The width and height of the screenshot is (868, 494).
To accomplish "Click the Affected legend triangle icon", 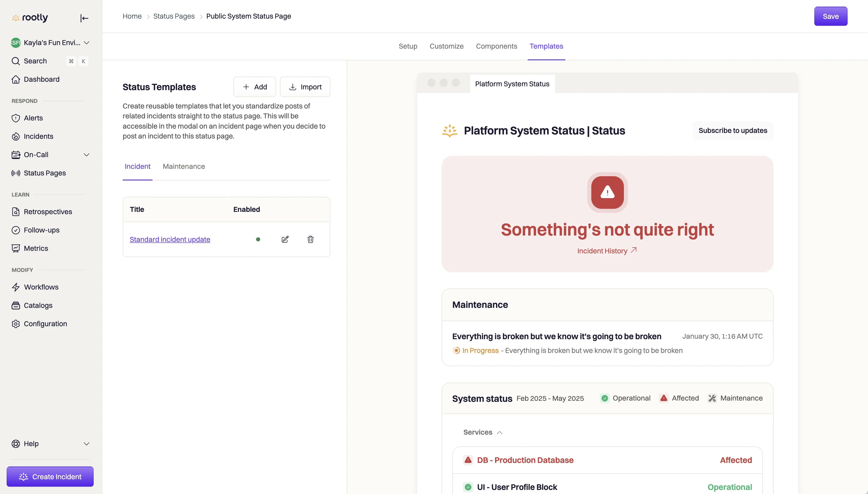I will pos(664,398).
